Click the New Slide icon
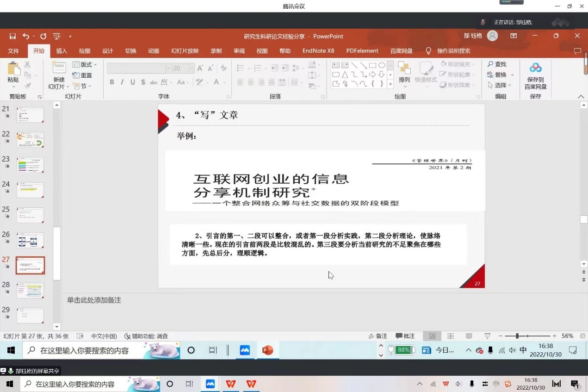The height and width of the screenshot is (392, 588). click(59, 69)
